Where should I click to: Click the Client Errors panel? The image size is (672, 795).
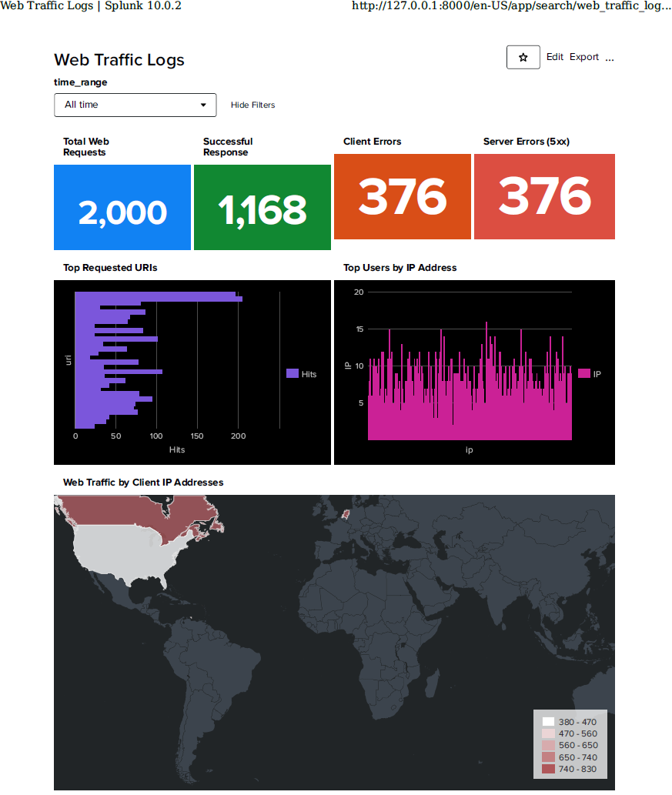402,196
